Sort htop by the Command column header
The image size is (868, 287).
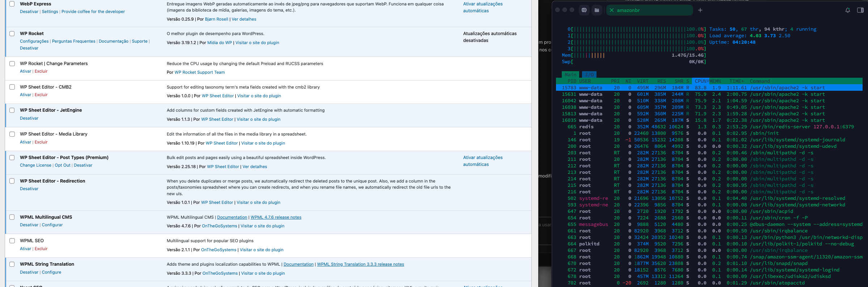tap(760, 81)
